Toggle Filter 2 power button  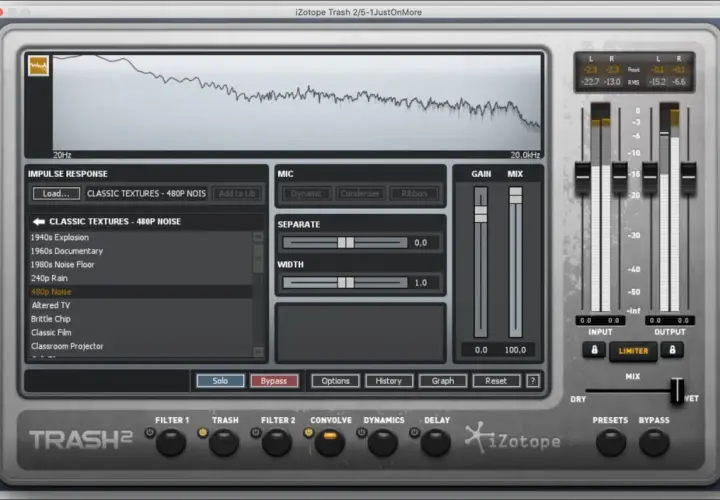click(256, 433)
